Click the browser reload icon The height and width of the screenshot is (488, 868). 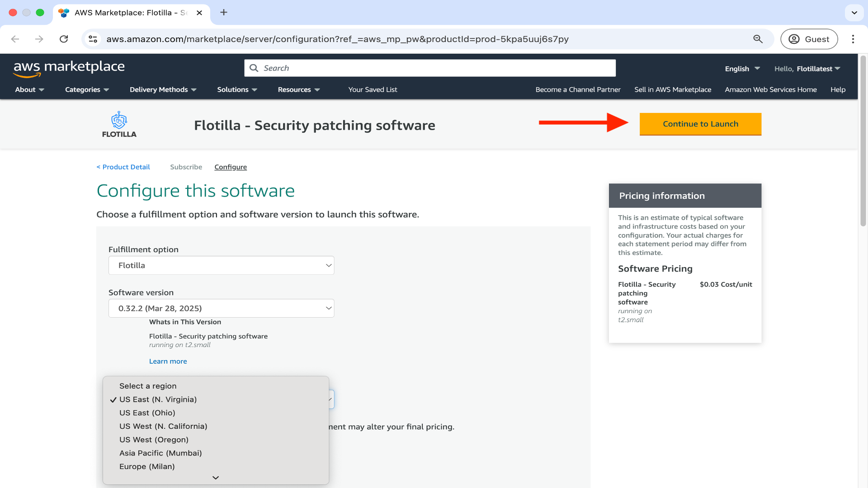(x=64, y=39)
